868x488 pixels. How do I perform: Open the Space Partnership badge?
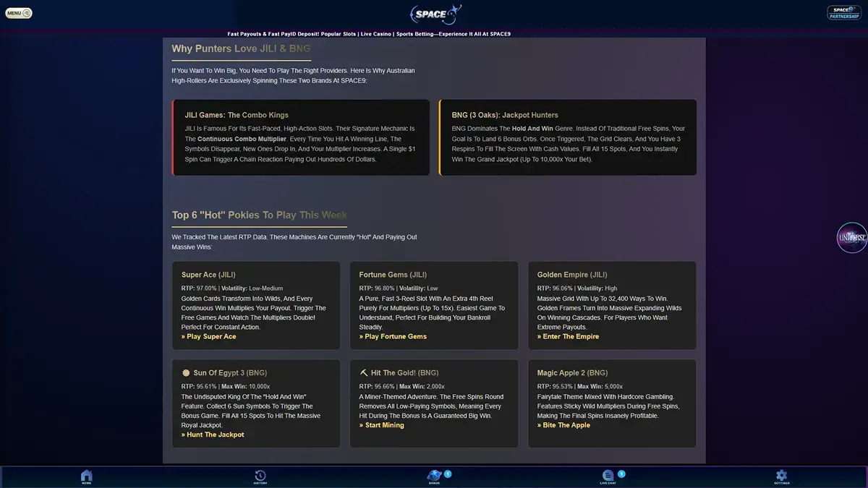843,12
